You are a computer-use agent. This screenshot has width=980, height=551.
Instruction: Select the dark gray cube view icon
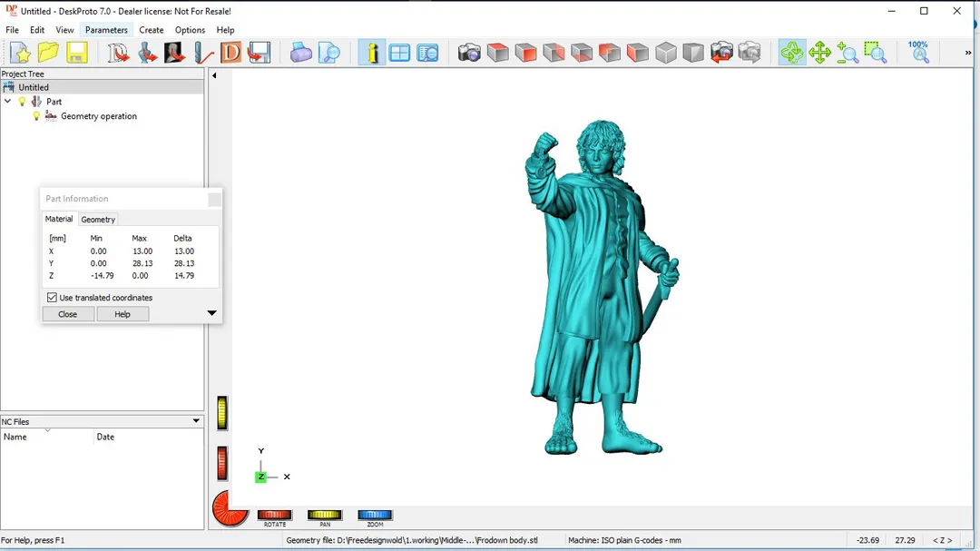[693, 53]
